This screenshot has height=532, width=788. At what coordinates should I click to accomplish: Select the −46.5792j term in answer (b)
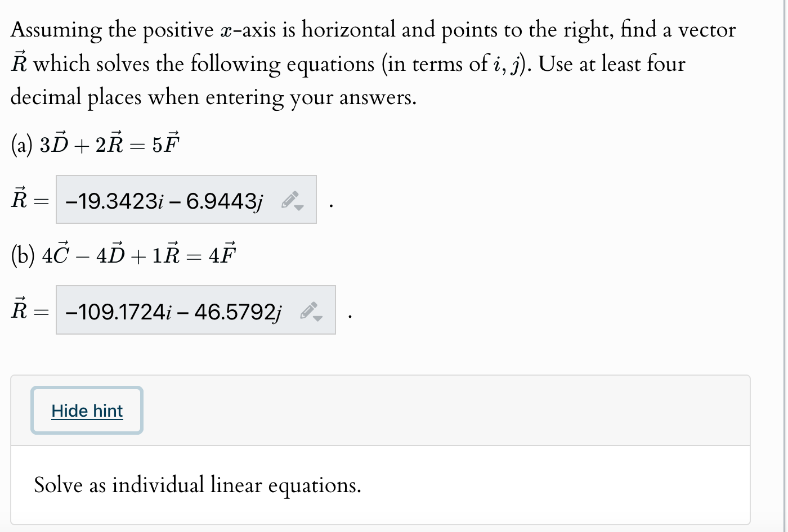pos(231,311)
